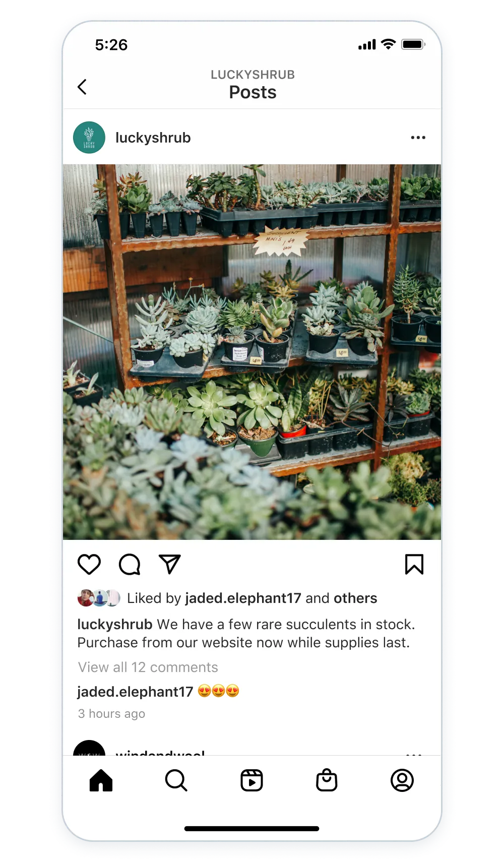
Task: Open the luckyshrub username in the post header
Action: 153,138
